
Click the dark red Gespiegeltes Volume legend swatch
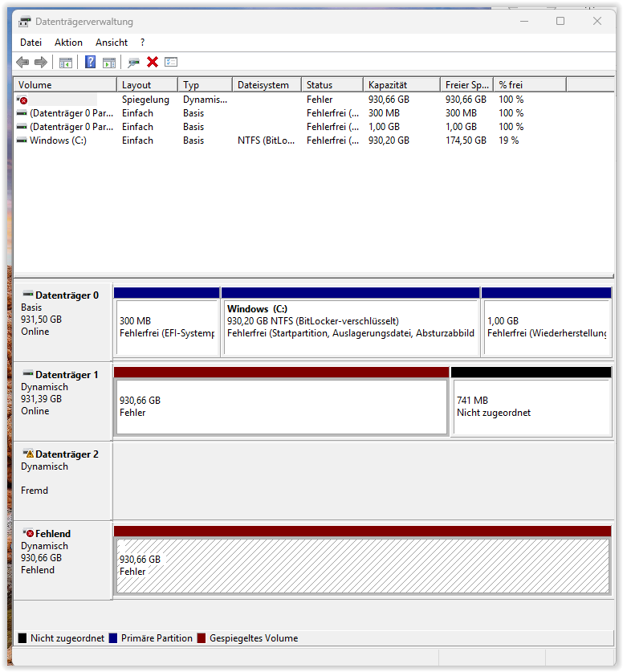(202, 638)
